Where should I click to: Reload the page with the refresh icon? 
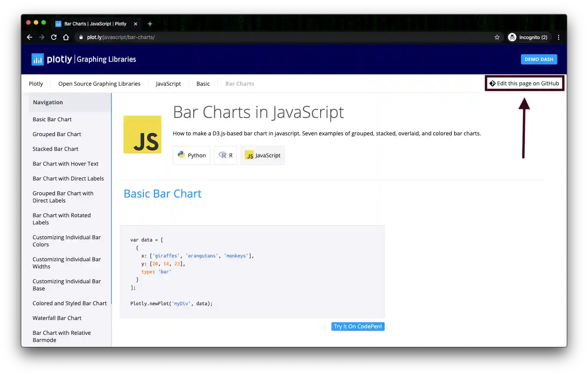click(54, 37)
